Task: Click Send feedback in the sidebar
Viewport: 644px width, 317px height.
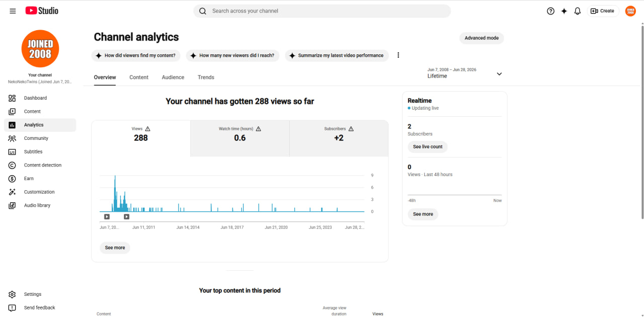Action: (40, 308)
